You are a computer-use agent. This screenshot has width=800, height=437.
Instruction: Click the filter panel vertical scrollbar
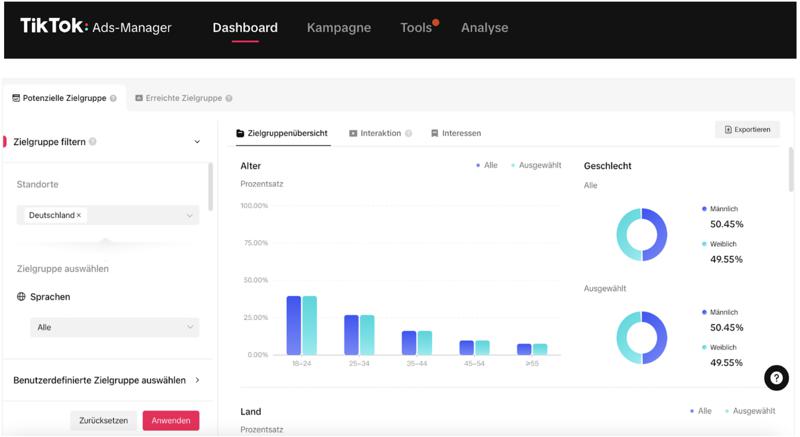[x=210, y=187]
